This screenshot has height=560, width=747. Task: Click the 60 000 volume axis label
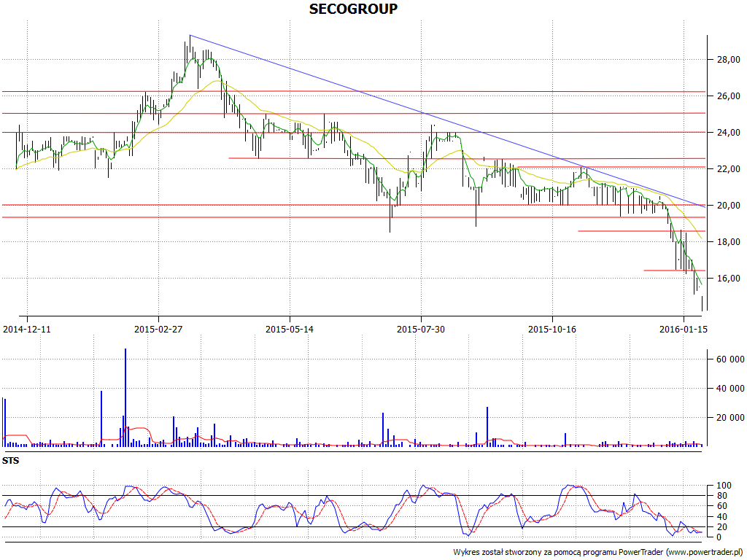pyautogui.click(x=730, y=359)
